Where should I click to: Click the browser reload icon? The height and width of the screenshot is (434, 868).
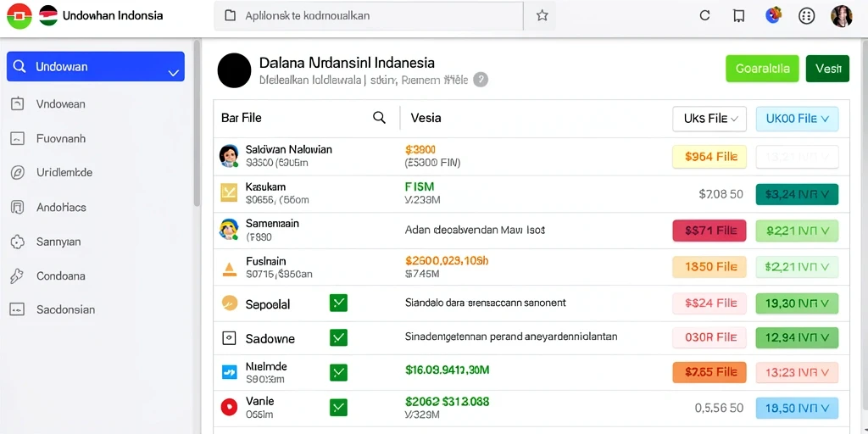[x=704, y=15]
